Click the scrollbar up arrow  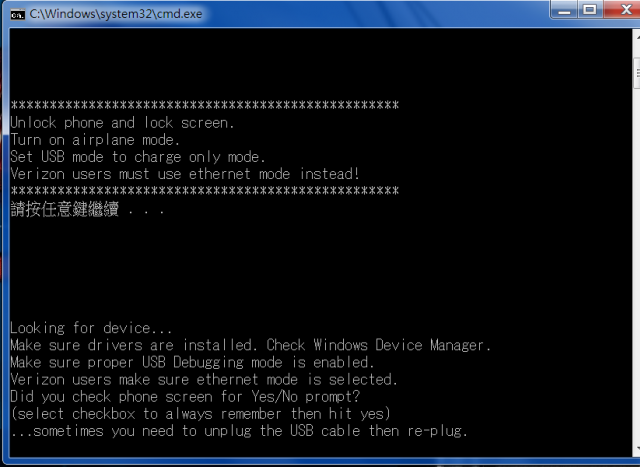click(x=637, y=37)
